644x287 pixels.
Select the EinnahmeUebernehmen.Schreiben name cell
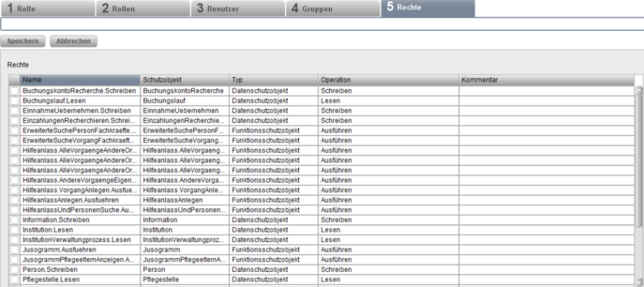80,111
